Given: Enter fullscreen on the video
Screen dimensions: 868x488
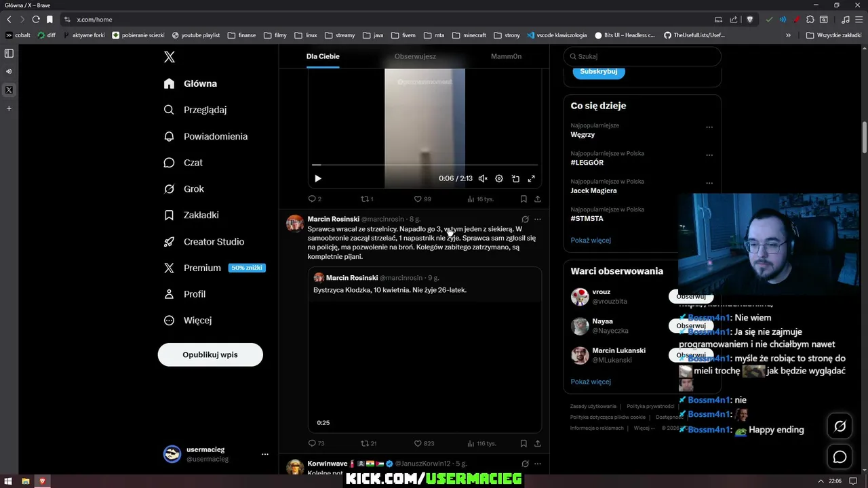Looking at the screenshot, I should click(532, 179).
